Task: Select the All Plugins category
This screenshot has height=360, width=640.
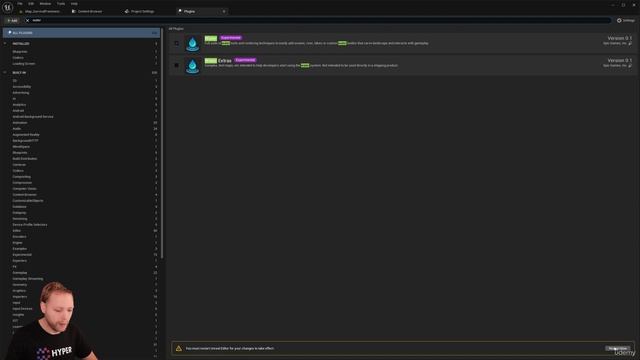Action: [81, 33]
